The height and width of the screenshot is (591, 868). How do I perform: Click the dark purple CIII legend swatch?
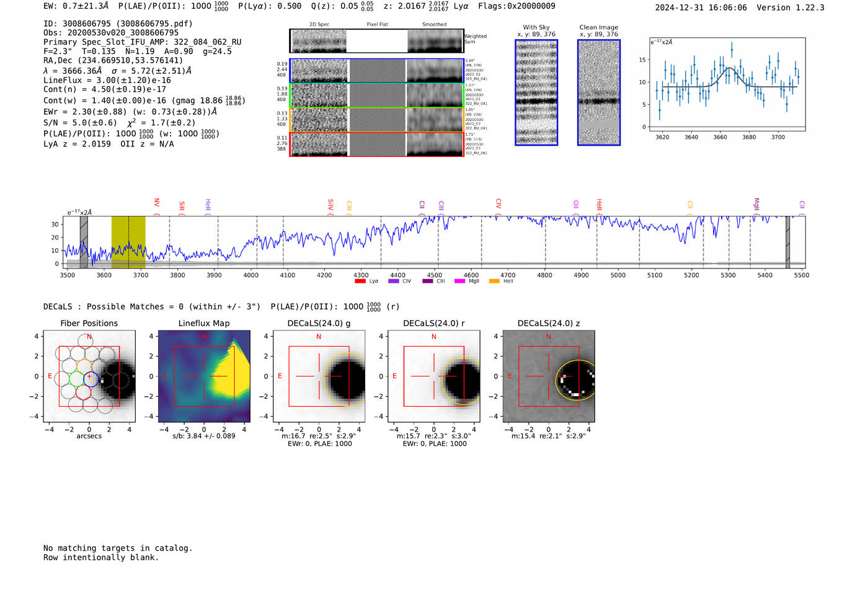(x=427, y=281)
